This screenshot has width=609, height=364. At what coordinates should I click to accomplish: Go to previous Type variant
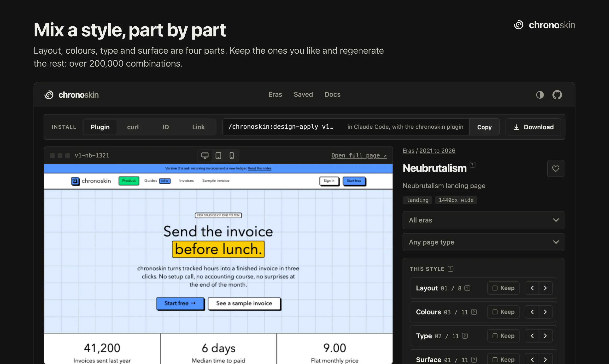[532, 336]
